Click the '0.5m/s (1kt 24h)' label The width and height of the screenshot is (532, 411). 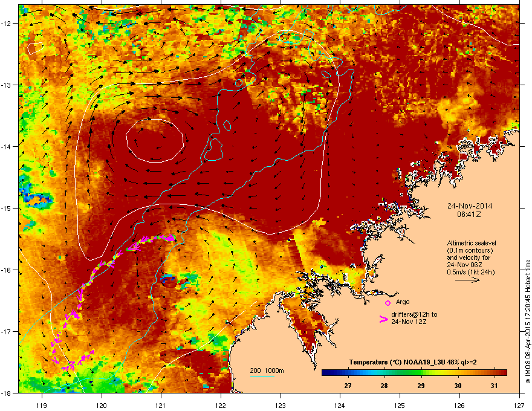tap(470, 272)
